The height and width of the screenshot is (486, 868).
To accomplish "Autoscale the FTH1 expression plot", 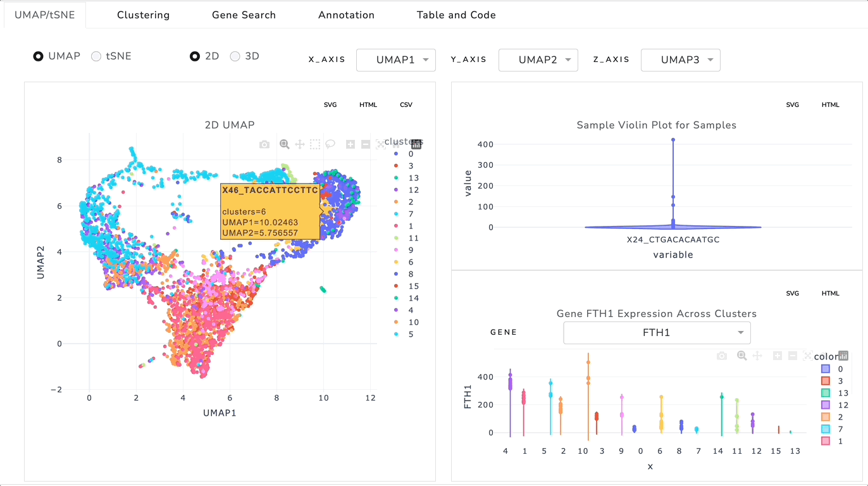I will click(x=808, y=356).
